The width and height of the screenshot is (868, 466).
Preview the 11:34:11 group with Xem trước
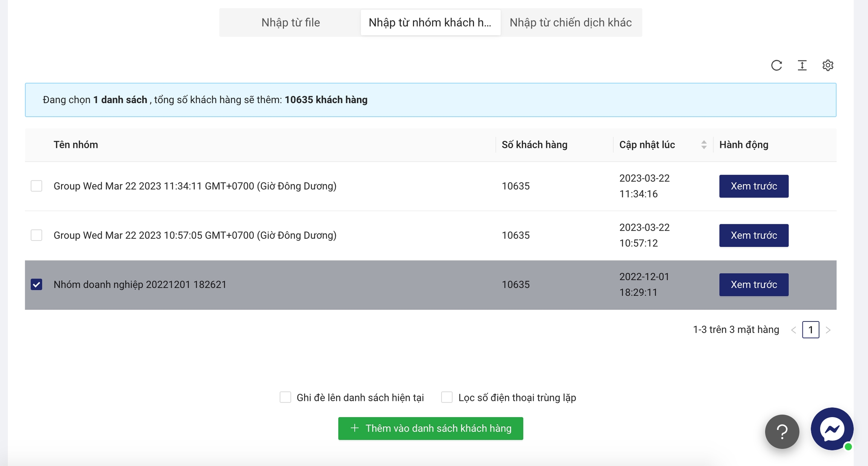pyautogui.click(x=753, y=186)
